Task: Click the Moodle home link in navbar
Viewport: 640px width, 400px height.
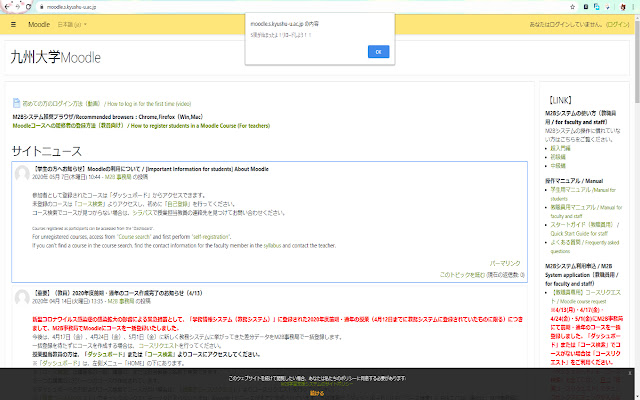Action: click(x=39, y=22)
